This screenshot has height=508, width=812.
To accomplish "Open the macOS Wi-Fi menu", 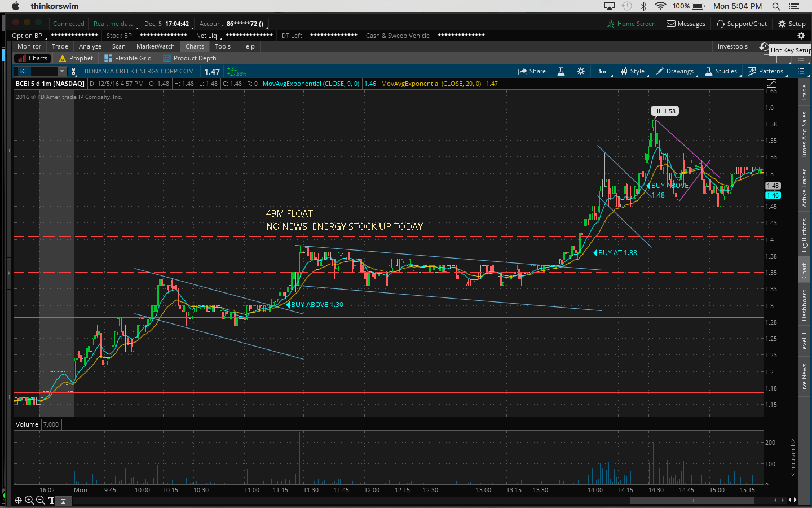I will [x=660, y=6].
